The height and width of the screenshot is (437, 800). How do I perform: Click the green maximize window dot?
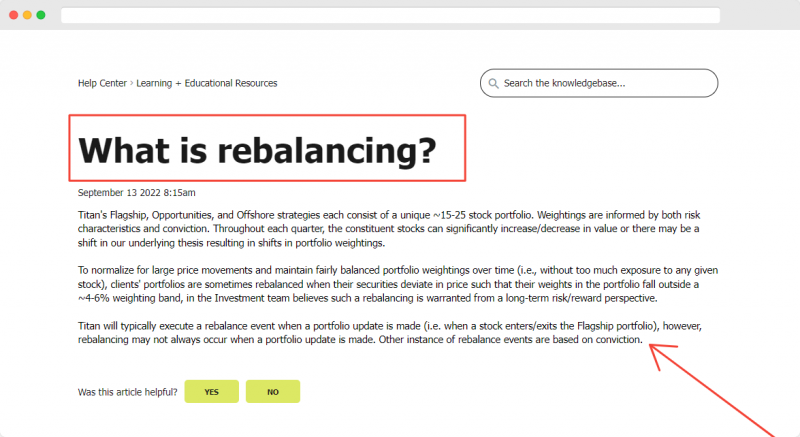point(41,15)
